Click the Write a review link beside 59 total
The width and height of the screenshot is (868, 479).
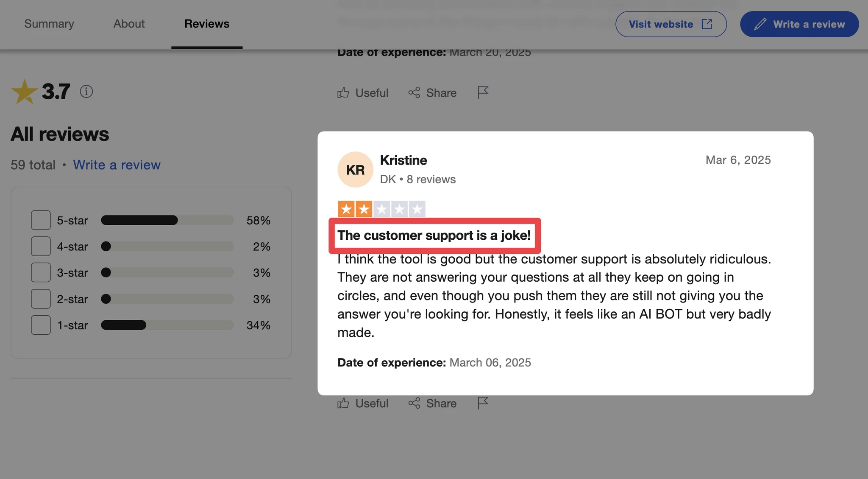tap(117, 165)
